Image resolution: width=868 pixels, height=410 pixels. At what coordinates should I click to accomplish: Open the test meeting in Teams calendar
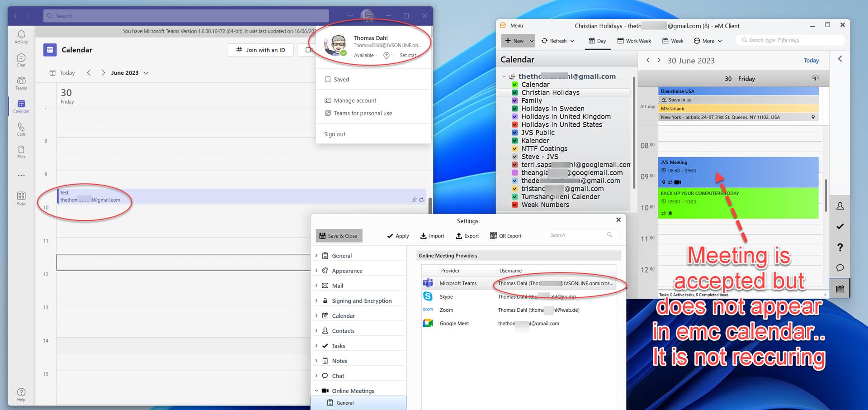point(241,196)
